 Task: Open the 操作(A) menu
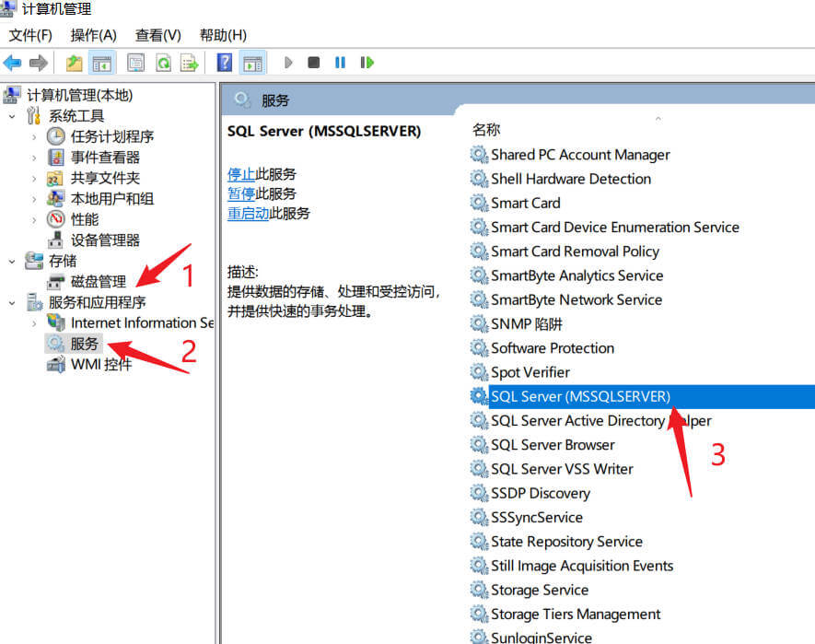94,35
